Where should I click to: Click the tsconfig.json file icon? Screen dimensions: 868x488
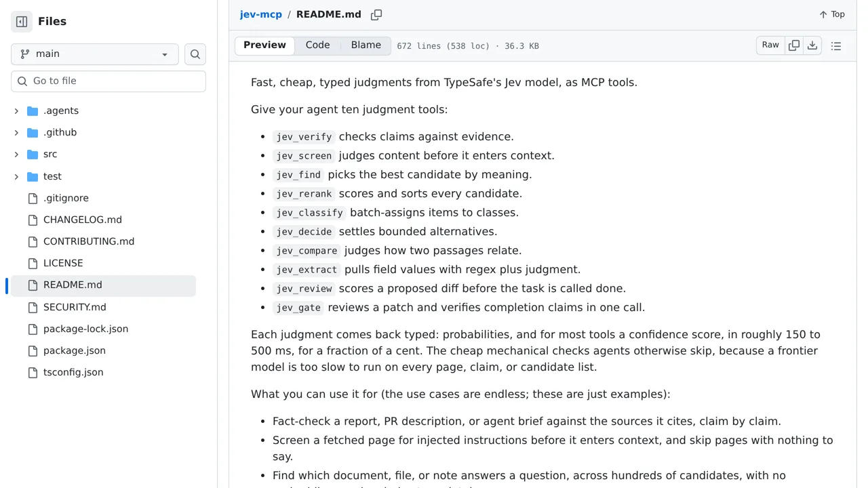33,373
